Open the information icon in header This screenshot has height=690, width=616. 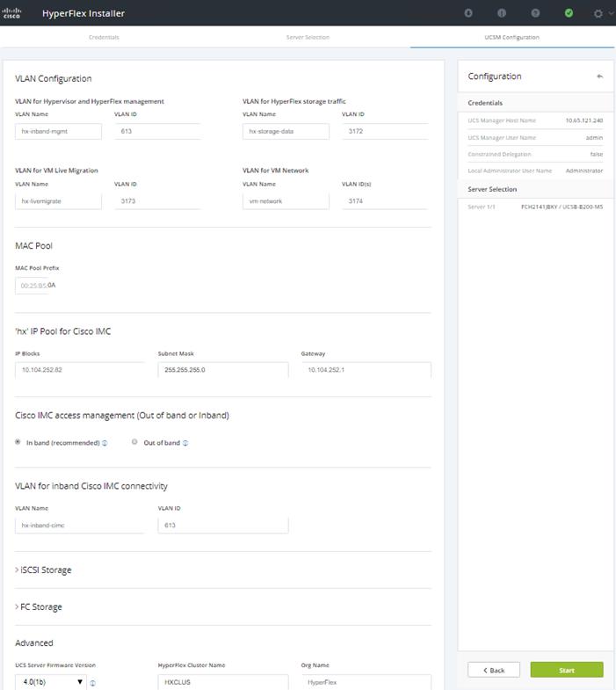[502, 13]
